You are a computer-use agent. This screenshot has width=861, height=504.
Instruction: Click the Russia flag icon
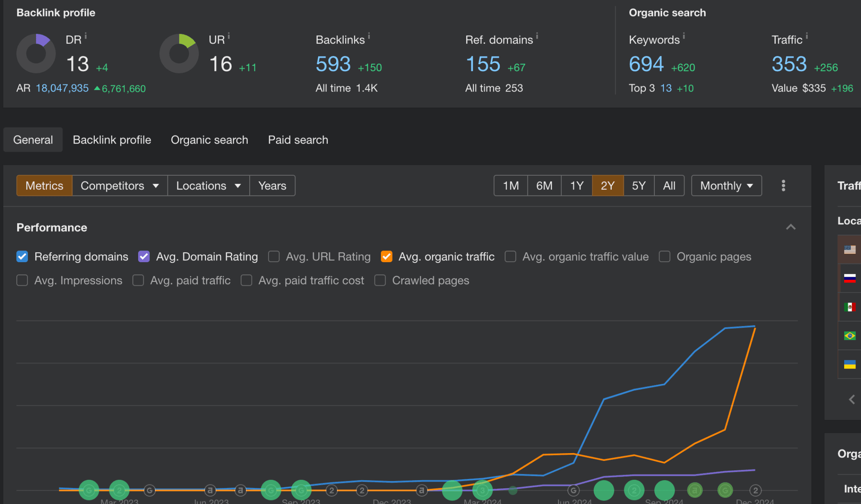850,278
